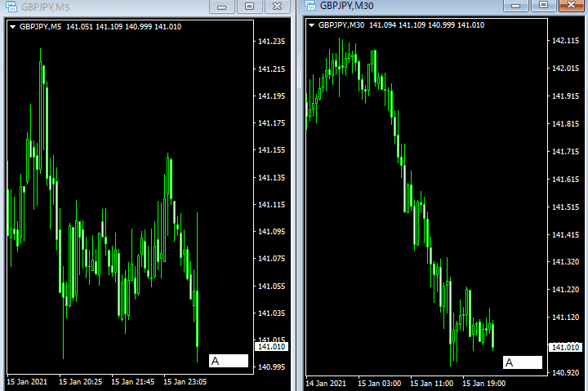588x391 pixels.
Task: Click price level 141.715 on M30 scale
Action: point(565,152)
